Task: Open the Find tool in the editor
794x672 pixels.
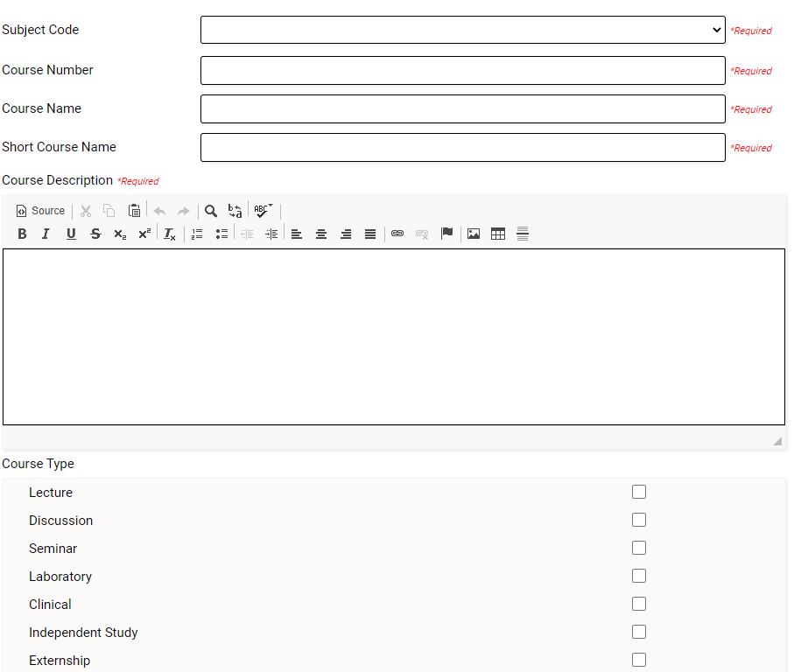Action: tap(210, 210)
